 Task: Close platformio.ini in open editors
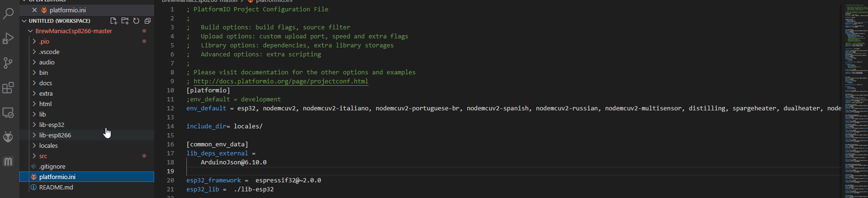(35, 10)
